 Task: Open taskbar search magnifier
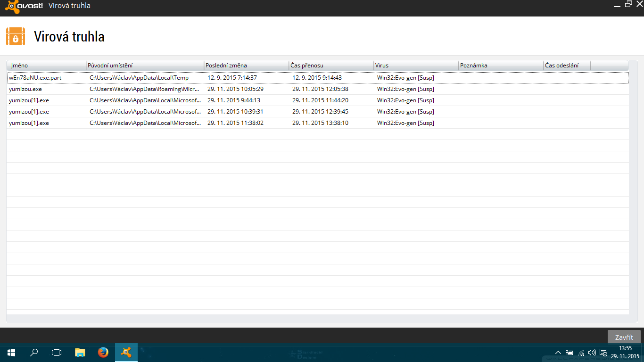tap(34, 353)
